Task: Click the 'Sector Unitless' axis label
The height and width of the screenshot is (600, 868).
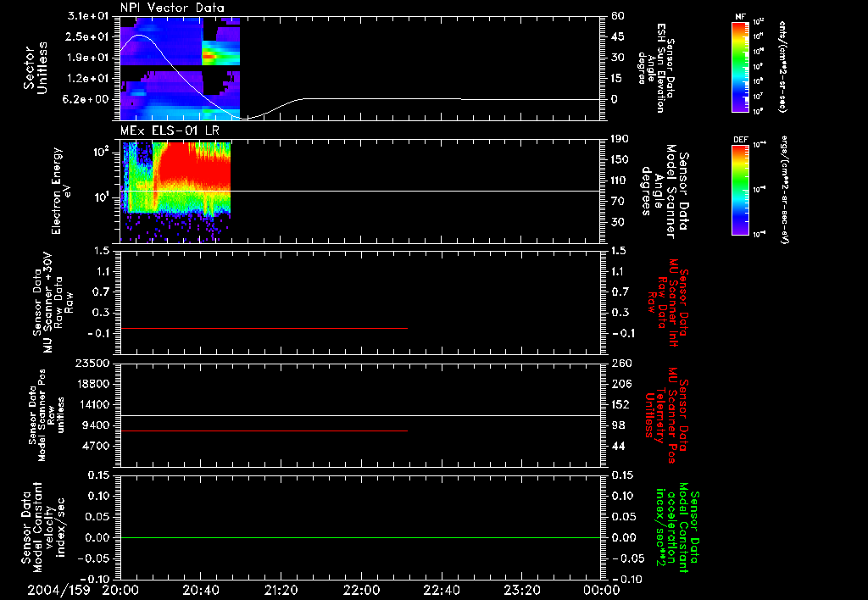Action: click(36, 69)
